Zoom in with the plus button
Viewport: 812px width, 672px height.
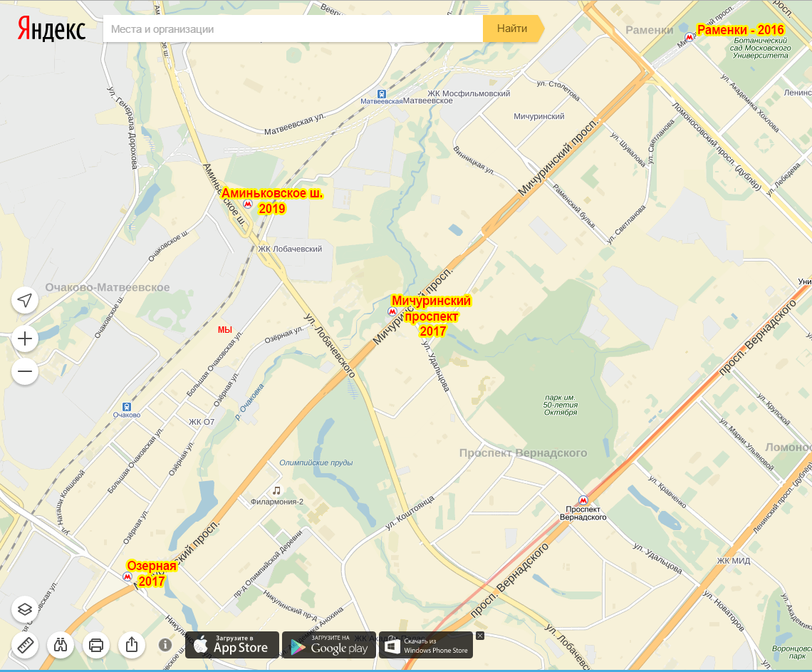coord(25,338)
